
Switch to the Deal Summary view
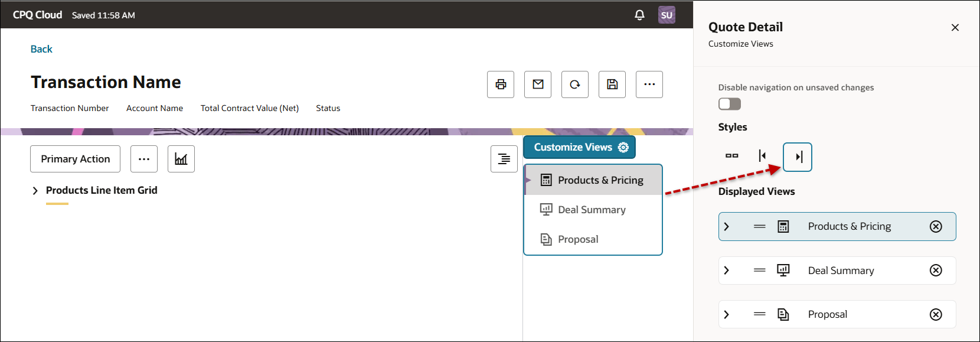point(592,210)
